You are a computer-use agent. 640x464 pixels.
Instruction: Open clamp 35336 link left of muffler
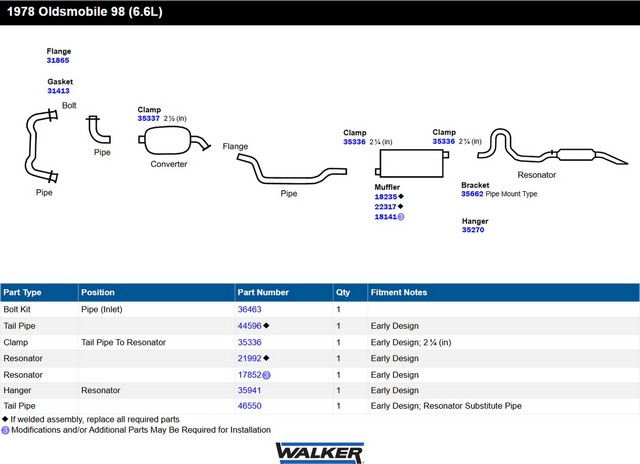[354, 142]
